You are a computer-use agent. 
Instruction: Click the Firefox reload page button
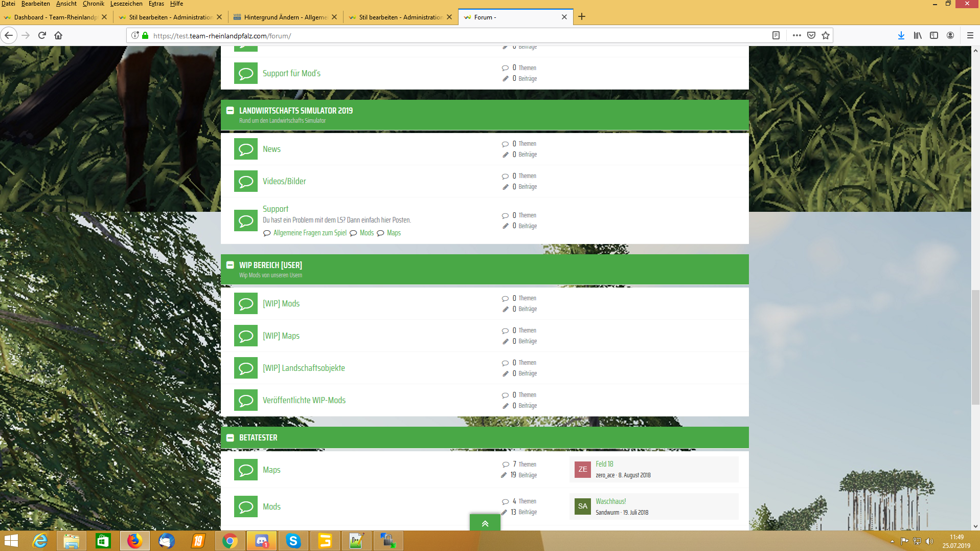pos(42,35)
